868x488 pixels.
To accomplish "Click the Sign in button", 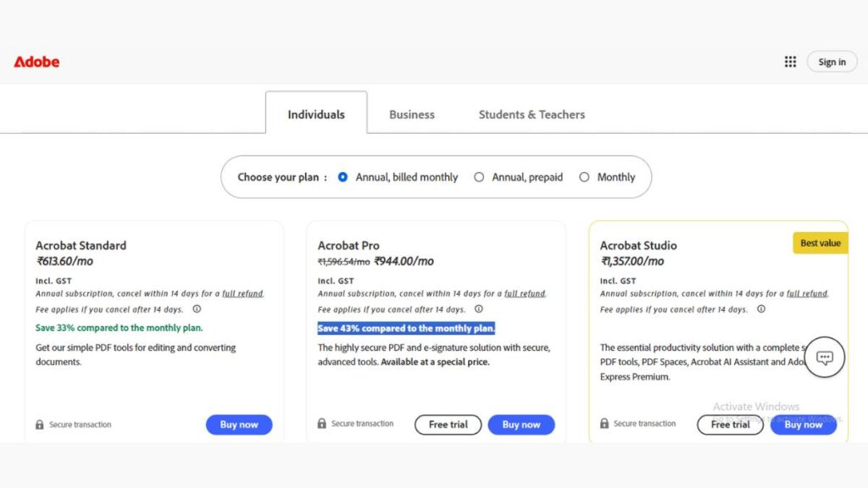I will point(832,62).
